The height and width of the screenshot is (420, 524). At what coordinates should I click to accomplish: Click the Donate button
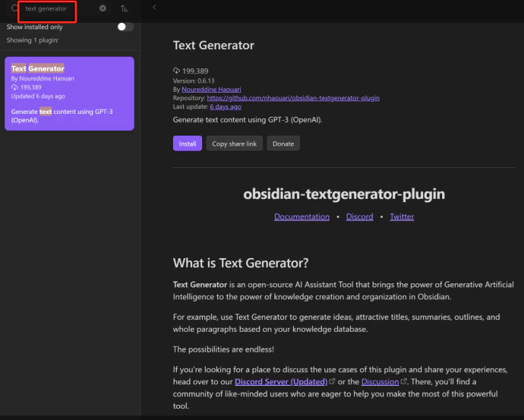(283, 144)
